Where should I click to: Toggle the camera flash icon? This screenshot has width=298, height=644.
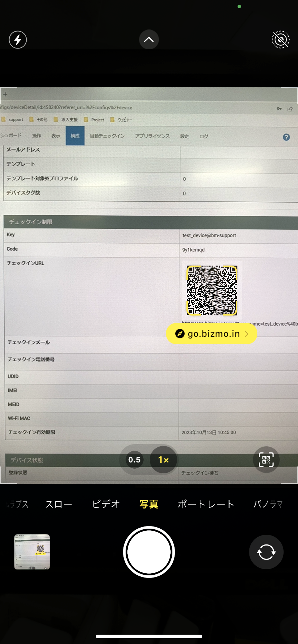[x=18, y=40]
